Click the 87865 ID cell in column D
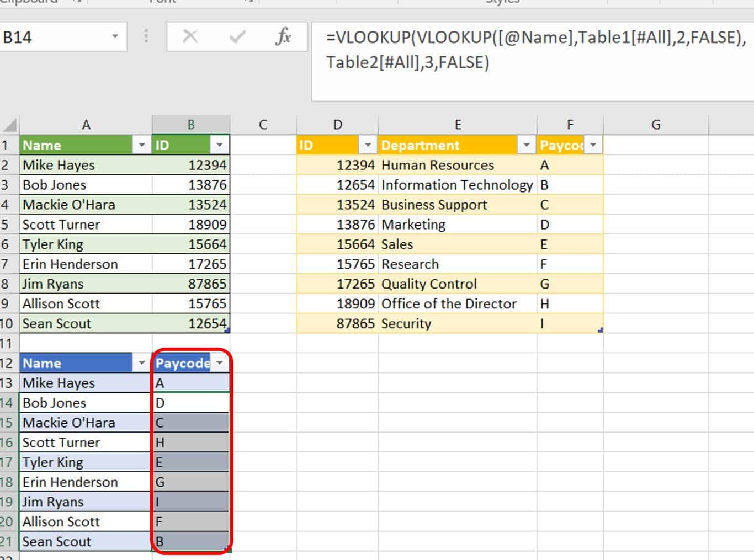The image size is (754, 560). tap(337, 324)
